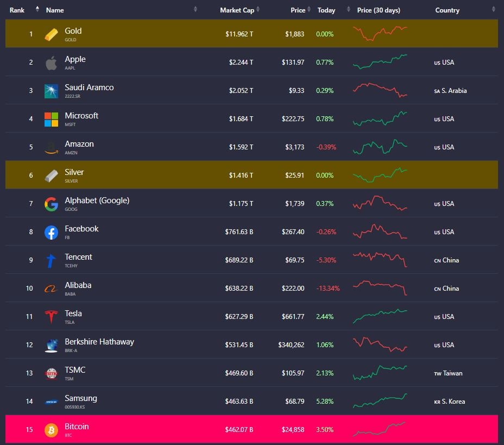Click Tencent's -5.30% change

pyautogui.click(x=326, y=260)
